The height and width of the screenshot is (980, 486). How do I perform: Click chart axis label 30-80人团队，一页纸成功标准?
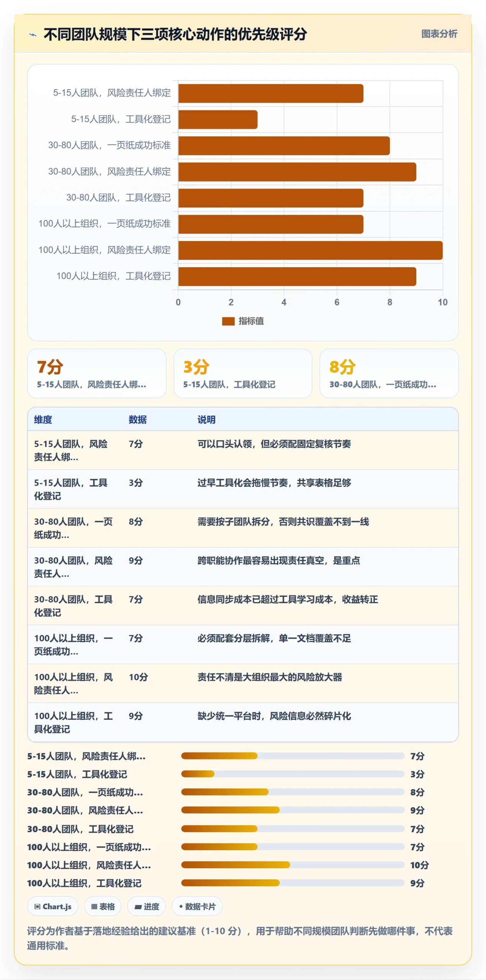109,145
